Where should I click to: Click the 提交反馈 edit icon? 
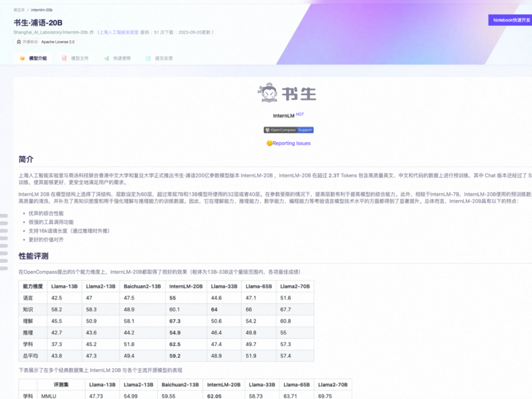(x=148, y=59)
